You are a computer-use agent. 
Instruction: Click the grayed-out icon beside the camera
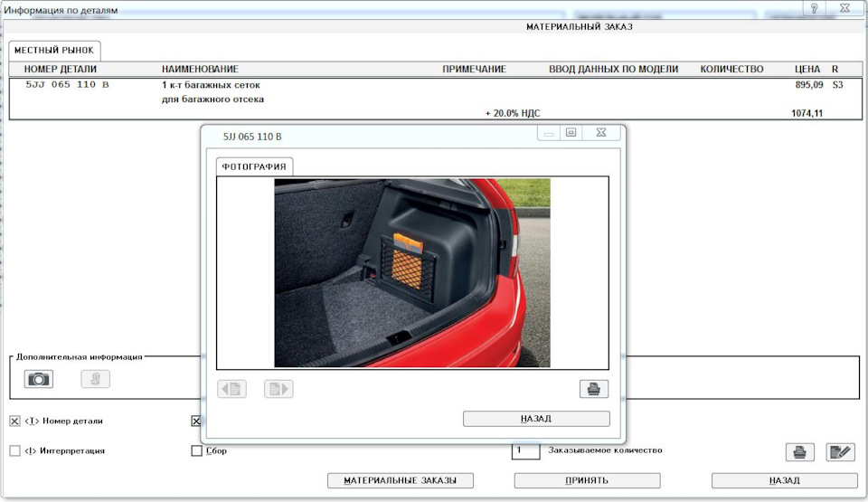[x=95, y=379]
